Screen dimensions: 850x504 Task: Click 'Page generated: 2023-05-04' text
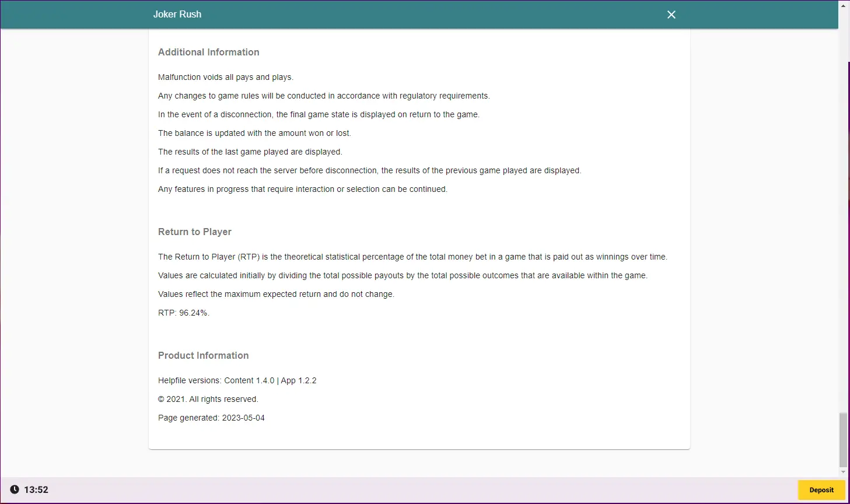coord(211,418)
